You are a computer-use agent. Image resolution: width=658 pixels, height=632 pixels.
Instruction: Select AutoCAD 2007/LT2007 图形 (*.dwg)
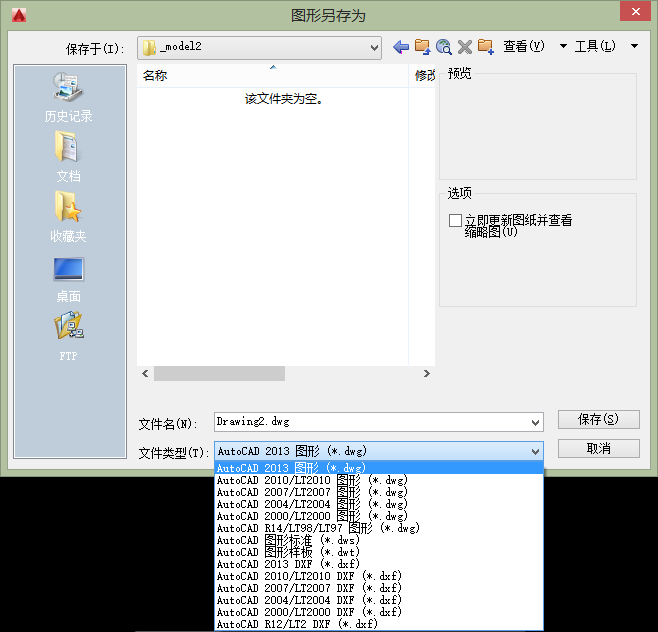379,492
